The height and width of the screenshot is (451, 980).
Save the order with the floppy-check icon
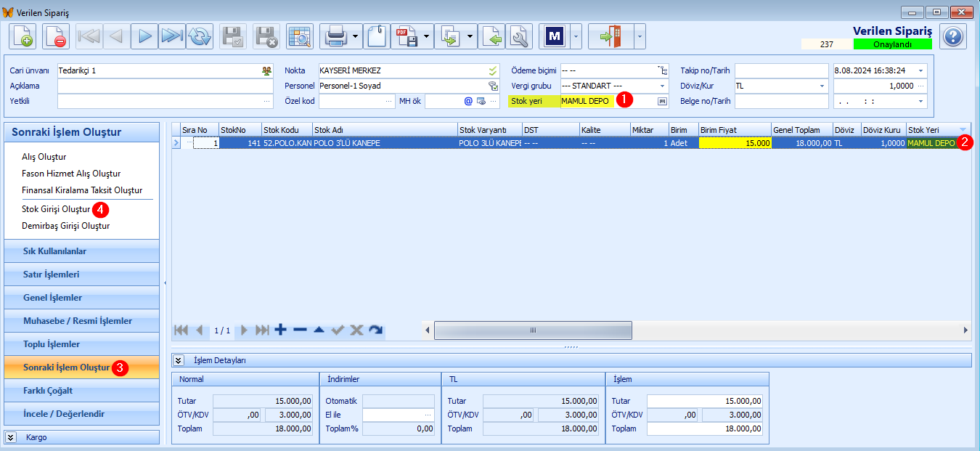coord(233,36)
